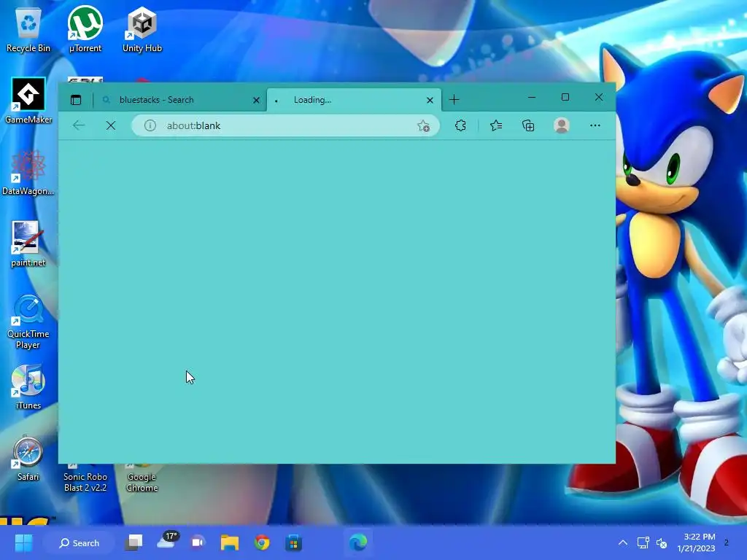Click the Microsoft Edge taskbar icon

pyautogui.click(x=357, y=542)
